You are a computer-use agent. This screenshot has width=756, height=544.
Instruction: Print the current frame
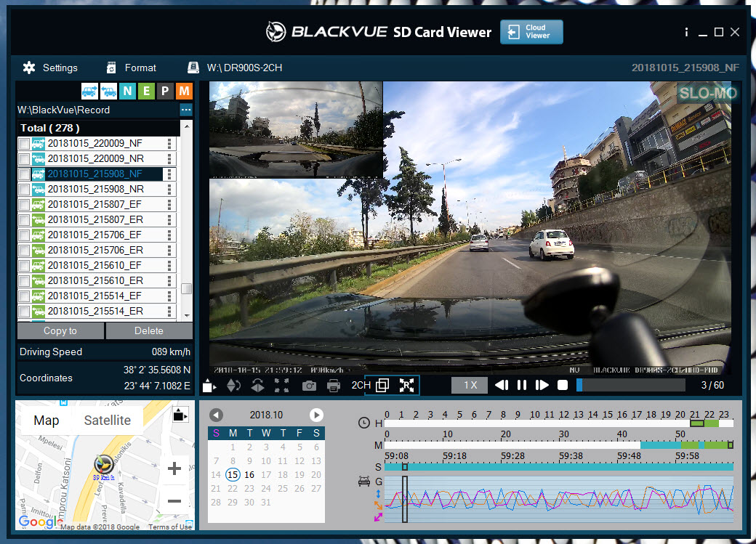click(333, 386)
